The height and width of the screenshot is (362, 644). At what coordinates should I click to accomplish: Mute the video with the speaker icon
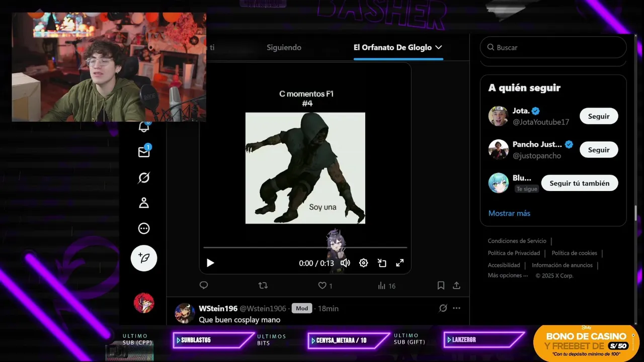345,263
